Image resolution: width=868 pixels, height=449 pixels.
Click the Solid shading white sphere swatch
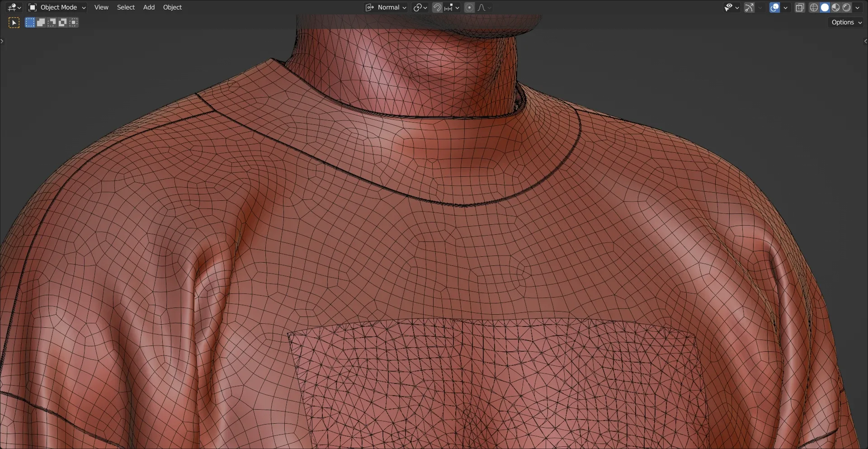(x=825, y=7)
